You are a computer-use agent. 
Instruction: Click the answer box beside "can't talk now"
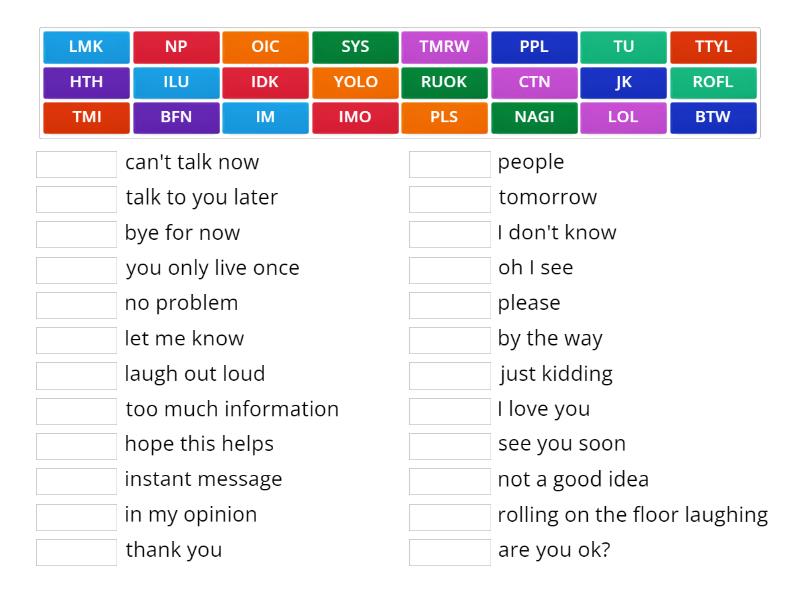[75, 162]
